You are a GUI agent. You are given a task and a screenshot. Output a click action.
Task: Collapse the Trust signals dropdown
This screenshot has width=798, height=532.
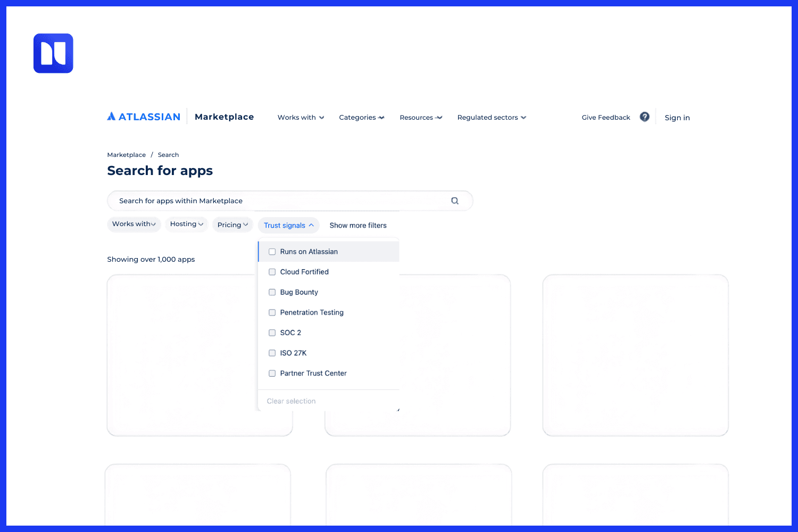tap(288, 225)
